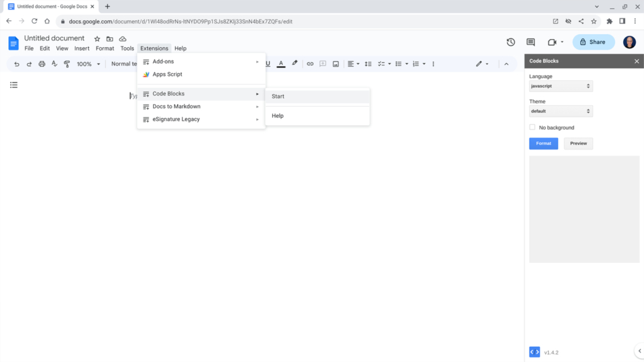The width and height of the screenshot is (644, 362).
Task: Insert an image from the toolbar
Action: (335, 63)
